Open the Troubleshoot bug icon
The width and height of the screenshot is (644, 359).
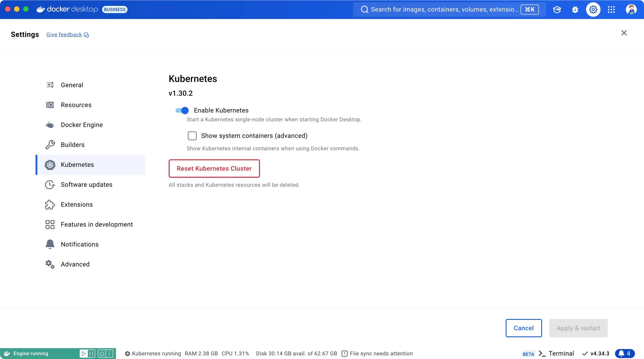click(575, 10)
